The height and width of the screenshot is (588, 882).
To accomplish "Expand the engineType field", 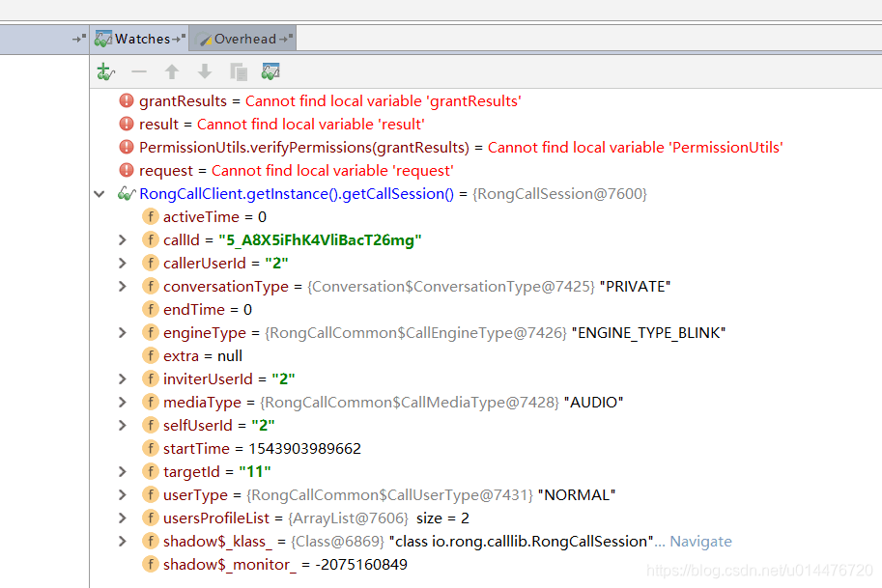I will 123,333.
